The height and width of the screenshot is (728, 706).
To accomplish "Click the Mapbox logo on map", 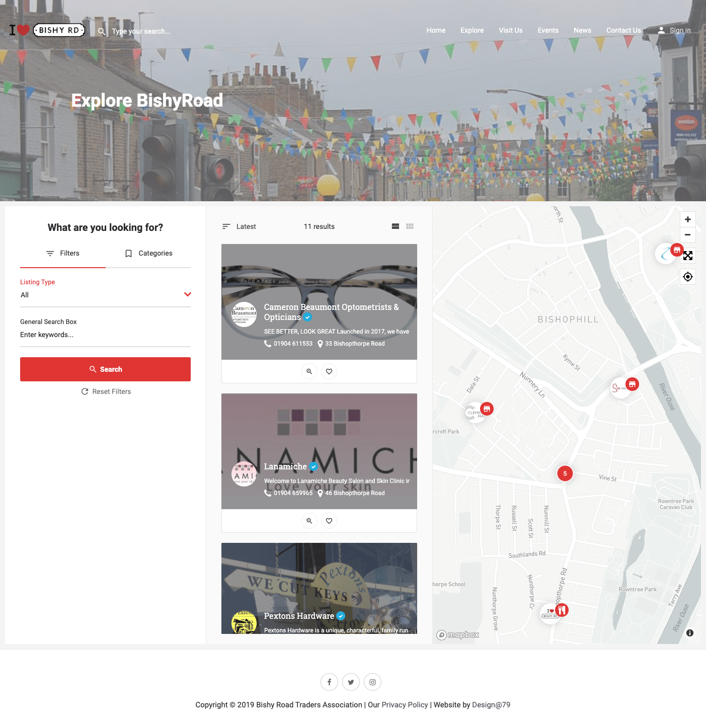I will coord(458,635).
